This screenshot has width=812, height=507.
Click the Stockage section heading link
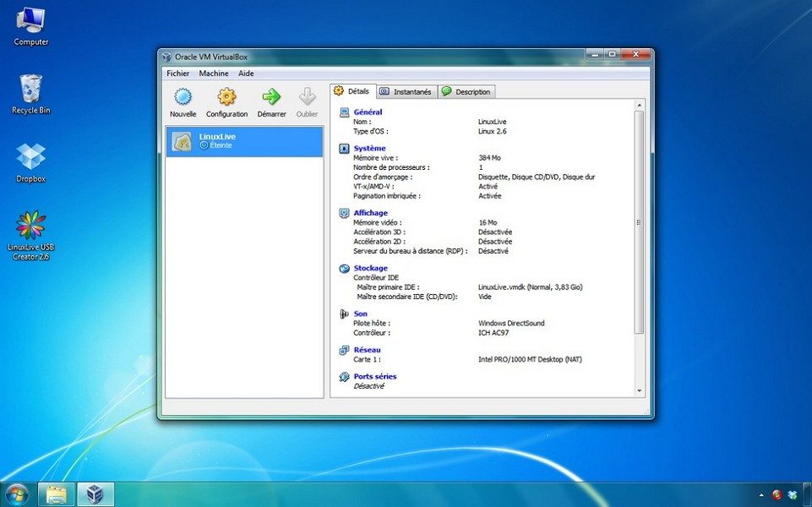coord(370,268)
